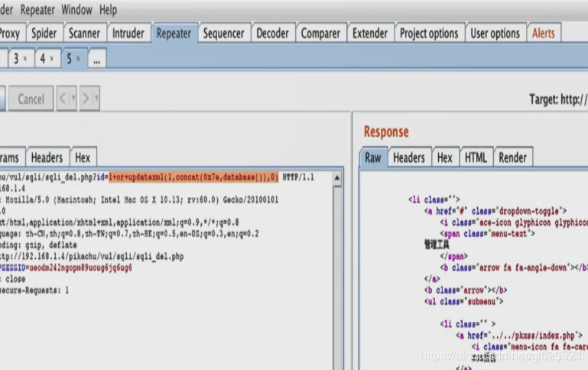Image resolution: width=588 pixels, height=370 pixels.
Task: Open the Project options tab
Action: (429, 34)
